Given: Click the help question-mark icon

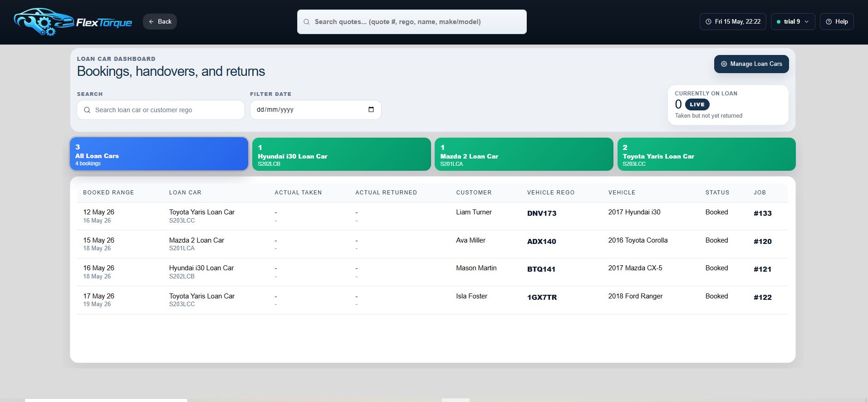Looking at the screenshot, I should pyautogui.click(x=829, y=21).
